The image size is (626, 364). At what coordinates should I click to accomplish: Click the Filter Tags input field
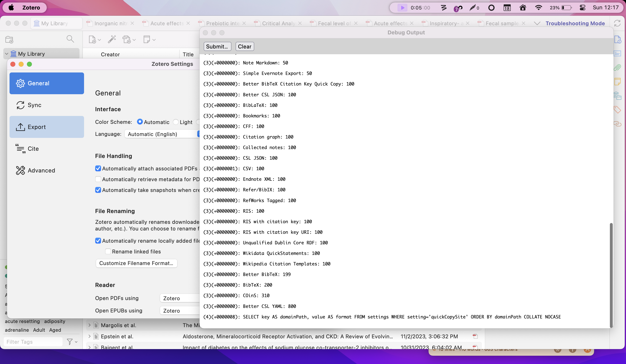click(33, 342)
